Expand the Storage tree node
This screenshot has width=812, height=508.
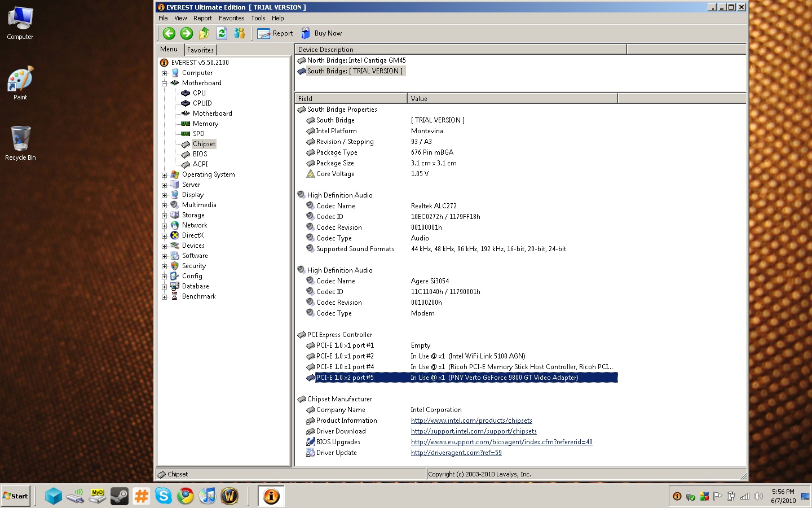click(164, 216)
